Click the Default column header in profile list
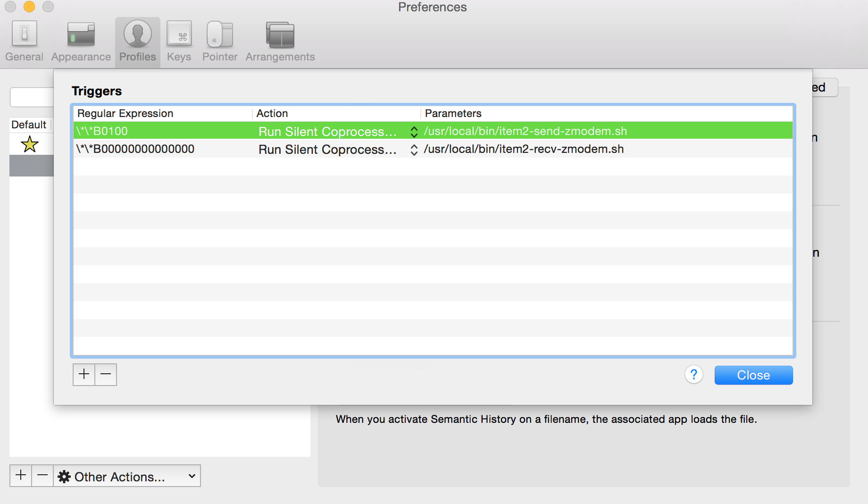The image size is (868, 504). pyautogui.click(x=29, y=125)
